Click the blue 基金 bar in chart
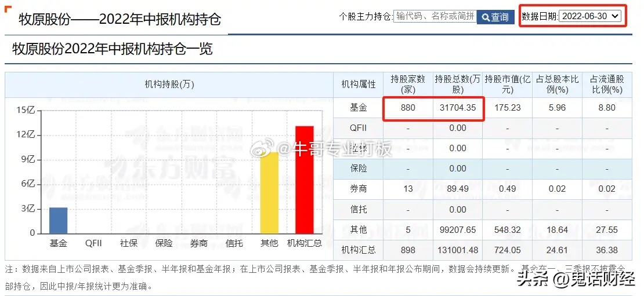 tap(59, 221)
